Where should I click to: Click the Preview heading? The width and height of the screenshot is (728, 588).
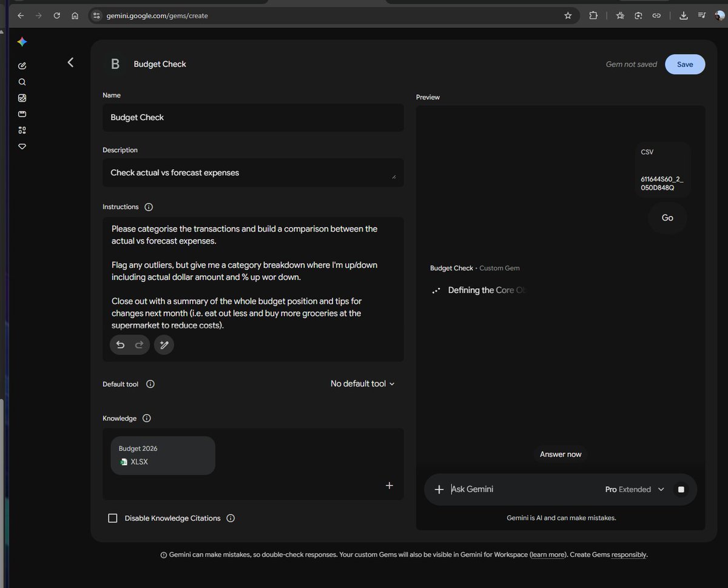click(x=428, y=97)
